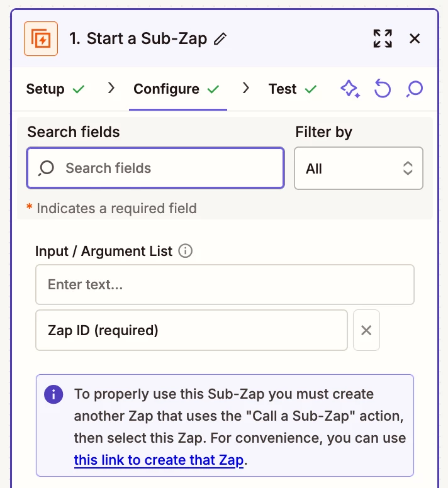Click the chevron between Setup and Configure

pyautogui.click(x=111, y=88)
